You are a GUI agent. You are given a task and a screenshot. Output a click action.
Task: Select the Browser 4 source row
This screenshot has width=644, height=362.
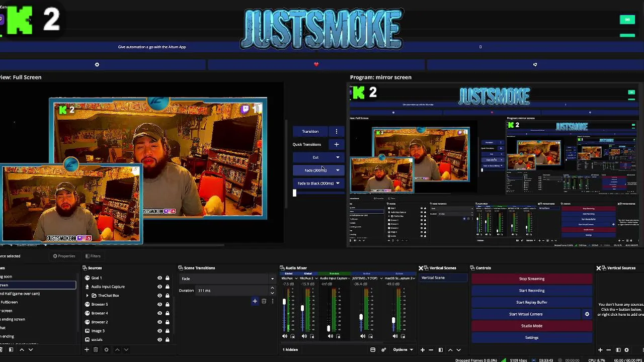click(127, 313)
